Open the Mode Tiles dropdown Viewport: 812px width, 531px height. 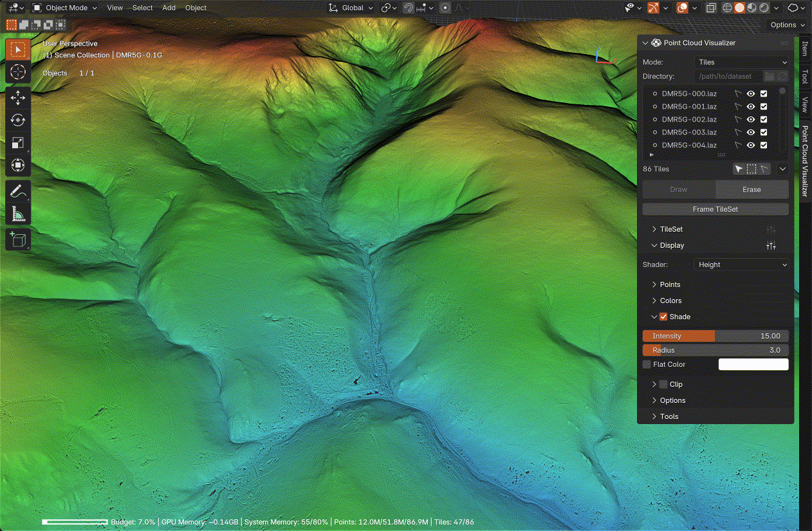(x=742, y=62)
